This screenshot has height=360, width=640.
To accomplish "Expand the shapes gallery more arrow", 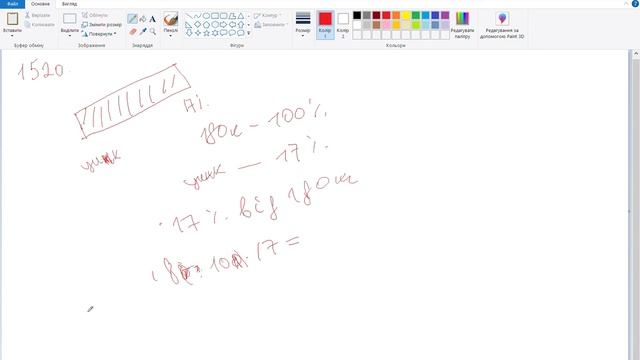I will point(249,33).
